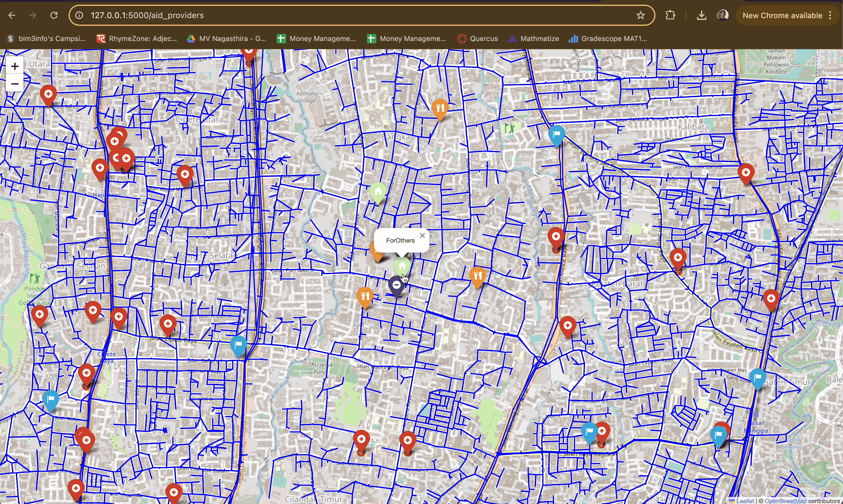Click the green house marker below popup
The width and height of the screenshot is (843, 504).
pos(402,266)
